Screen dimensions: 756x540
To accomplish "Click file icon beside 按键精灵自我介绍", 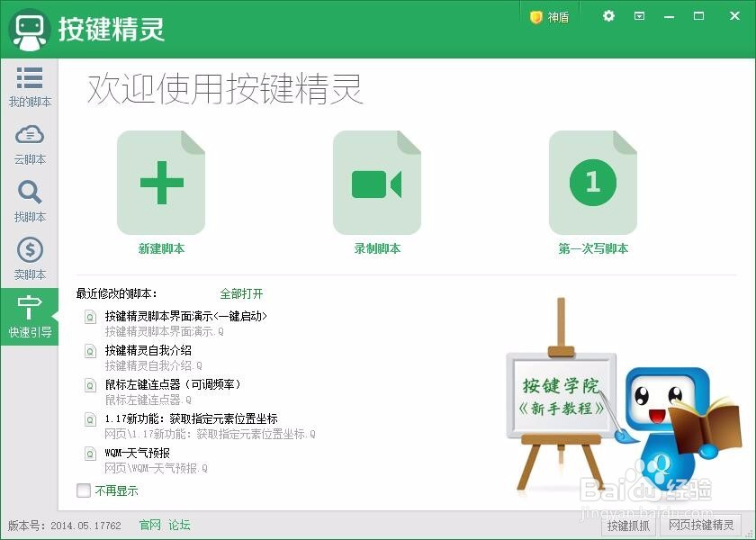I will (90, 351).
